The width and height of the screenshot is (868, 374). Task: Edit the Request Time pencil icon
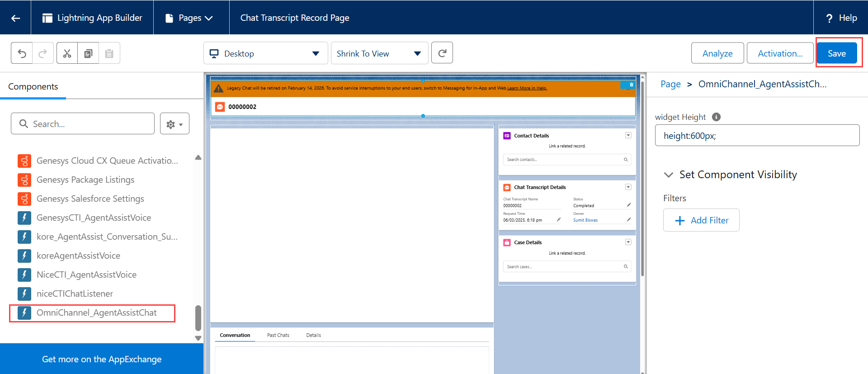tap(559, 219)
